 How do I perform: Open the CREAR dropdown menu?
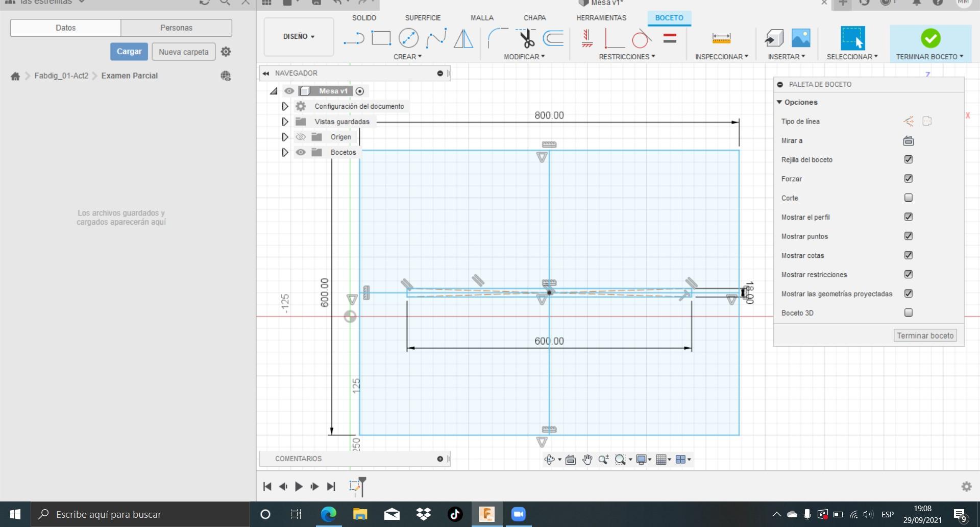[407, 57]
